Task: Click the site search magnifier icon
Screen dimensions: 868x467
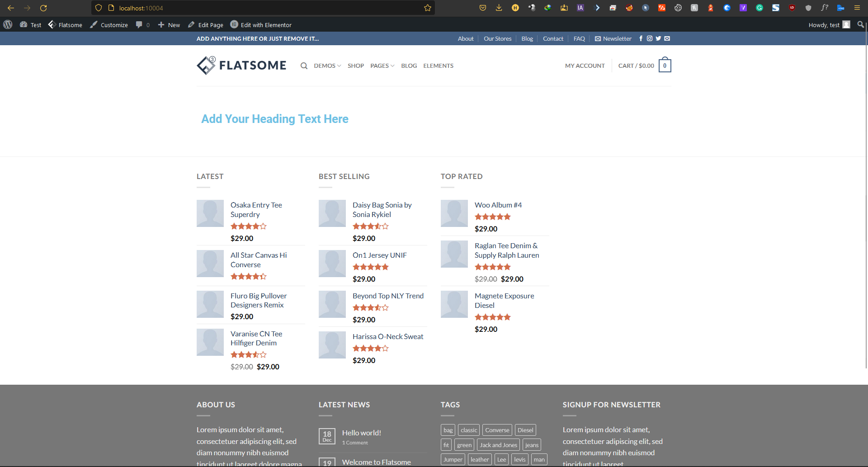Action: coord(304,66)
